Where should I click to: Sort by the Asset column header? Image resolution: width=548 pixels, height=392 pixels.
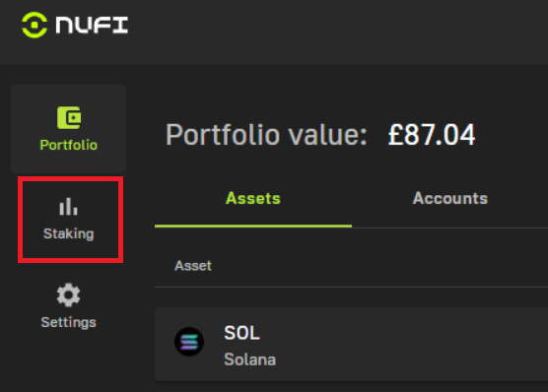[193, 266]
